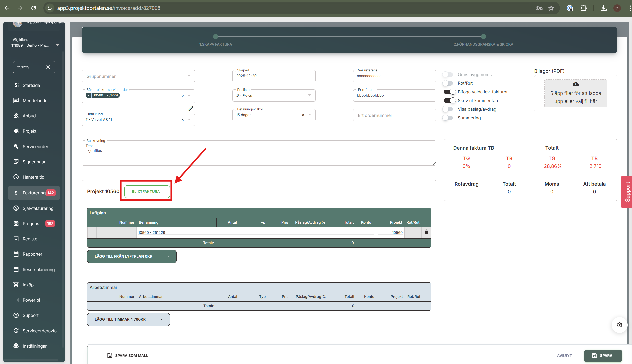Clear the 251229 search with X icon
The width and height of the screenshot is (632, 364).
(48, 67)
